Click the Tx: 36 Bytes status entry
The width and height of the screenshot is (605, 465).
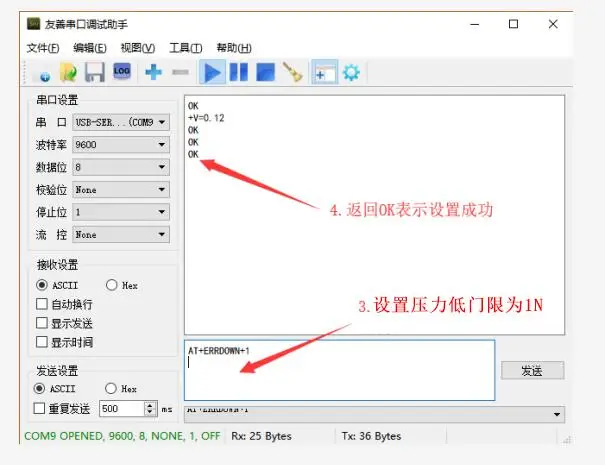(371, 436)
